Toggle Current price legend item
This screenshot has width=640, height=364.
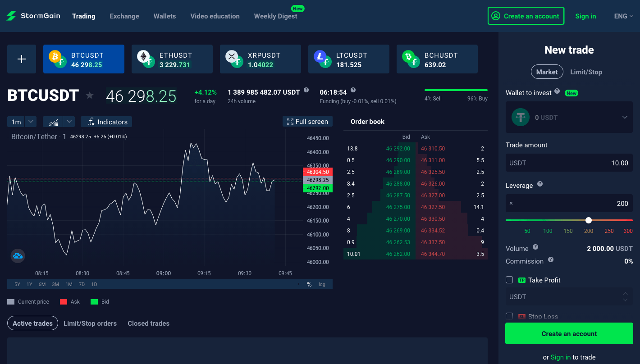[x=28, y=302]
